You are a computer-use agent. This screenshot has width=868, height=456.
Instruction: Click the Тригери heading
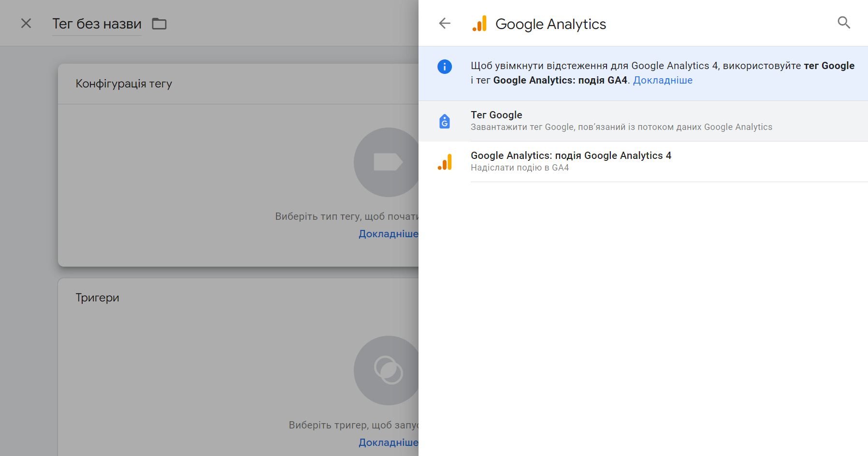[97, 298]
